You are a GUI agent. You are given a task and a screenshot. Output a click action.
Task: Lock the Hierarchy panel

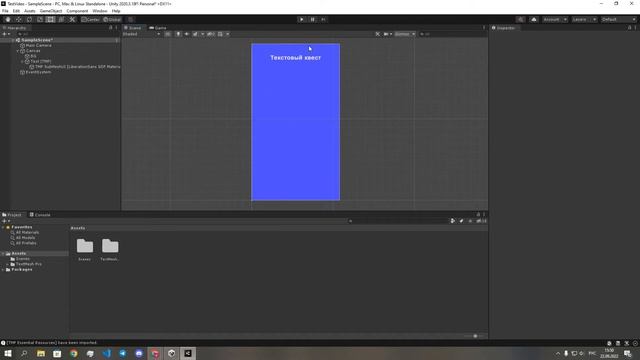tap(111, 28)
